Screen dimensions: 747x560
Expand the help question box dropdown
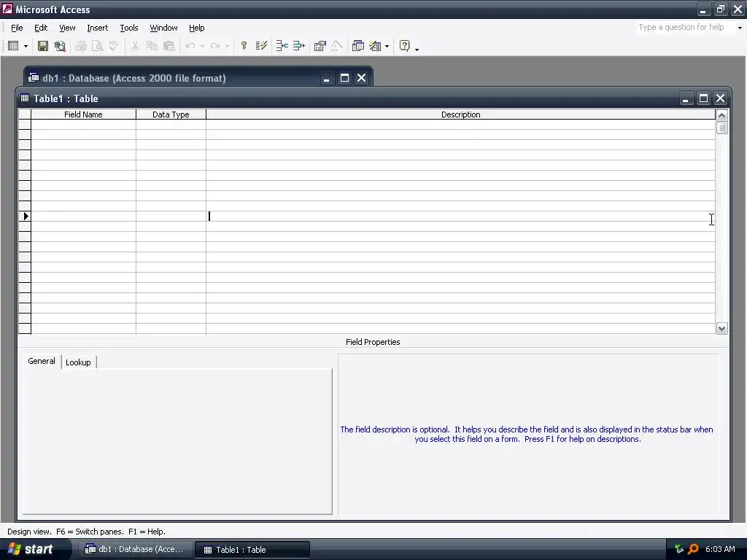(x=740, y=28)
